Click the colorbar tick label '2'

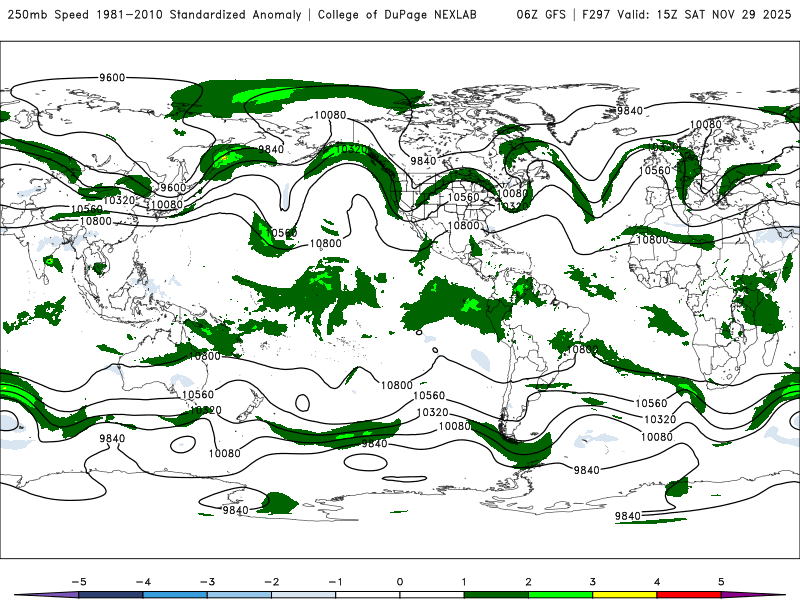pyautogui.click(x=528, y=582)
